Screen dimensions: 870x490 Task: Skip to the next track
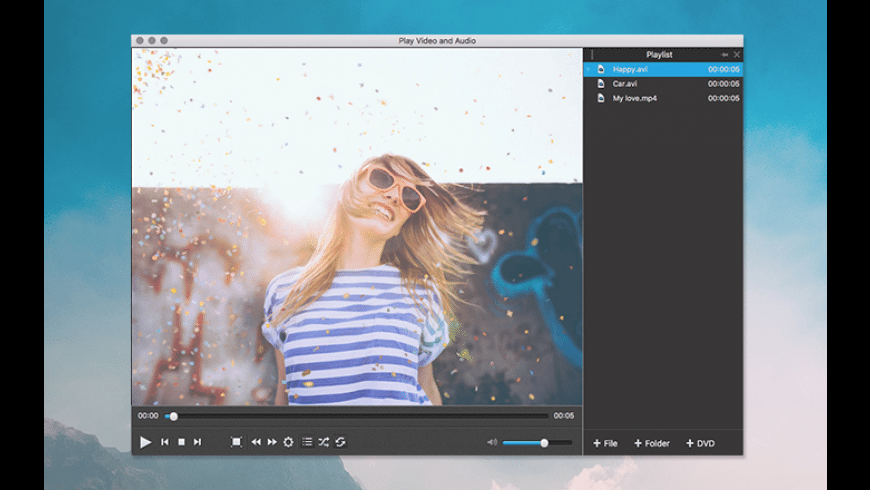pos(197,442)
